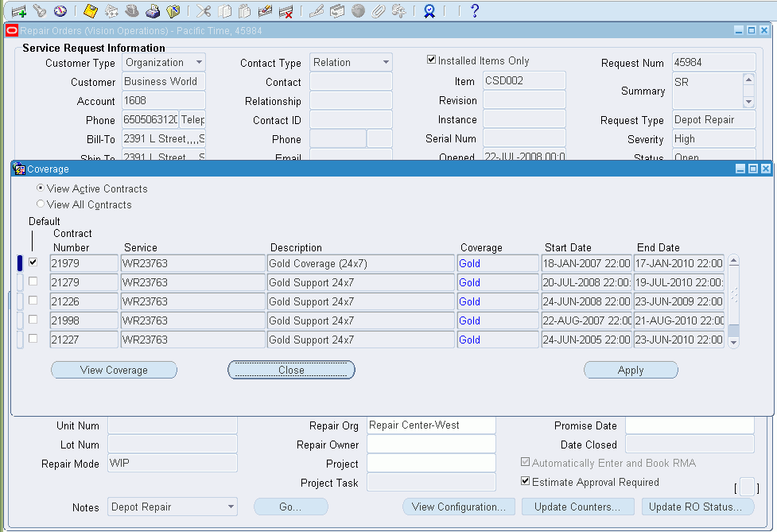Click the View Configuration... button
This screenshot has height=532, width=777.
click(x=459, y=507)
